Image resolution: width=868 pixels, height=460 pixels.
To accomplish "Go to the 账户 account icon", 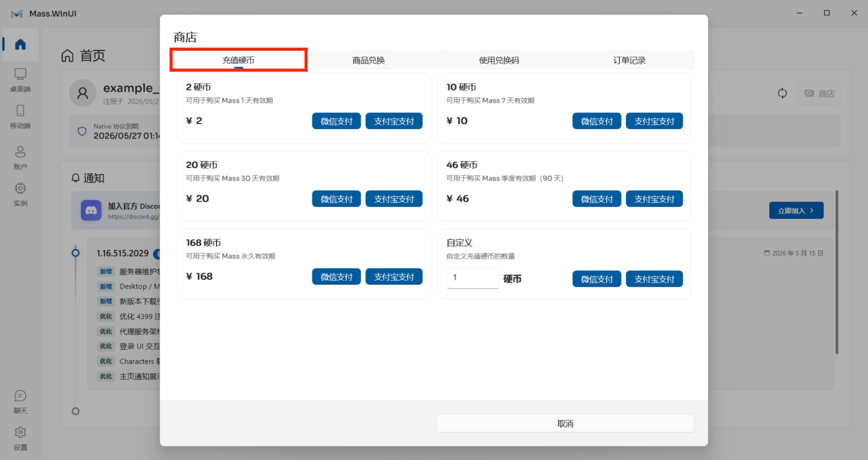I will [20, 152].
